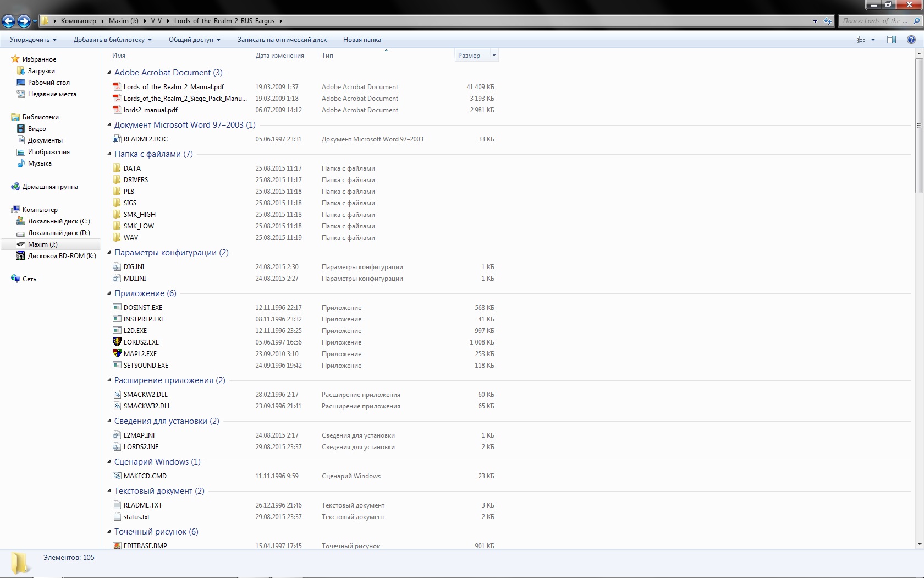
Task: Click the README2.DOC Word document icon
Action: pyautogui.click(x=117, y=139)
